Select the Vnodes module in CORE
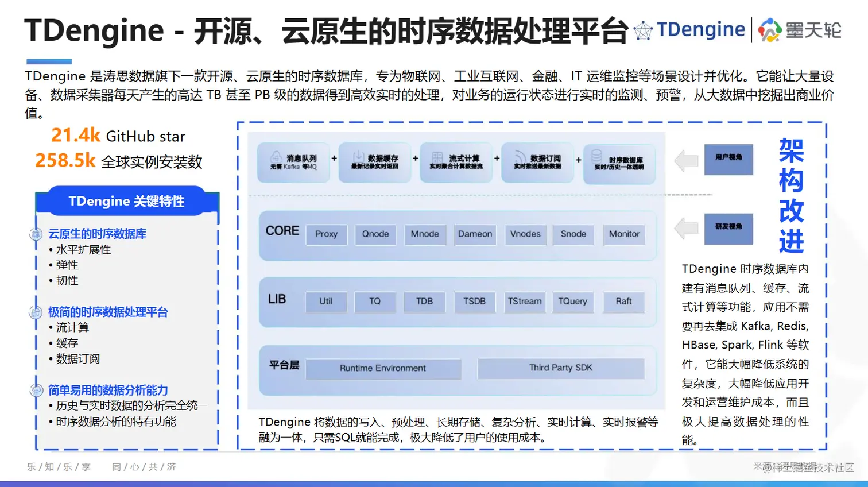This screenshot has width=868, height=487. [525, 234]
